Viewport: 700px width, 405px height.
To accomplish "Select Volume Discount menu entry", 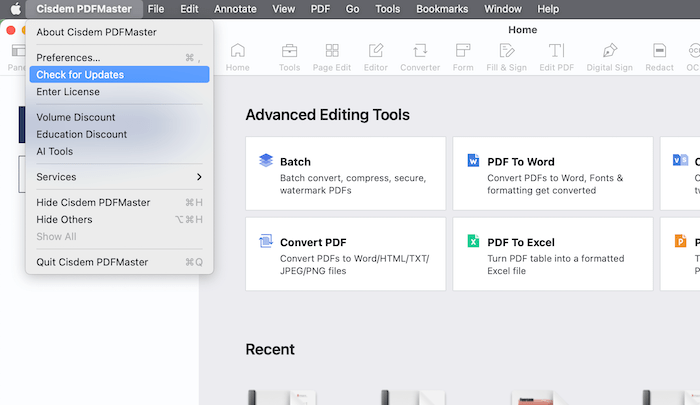I will [119, 117].
